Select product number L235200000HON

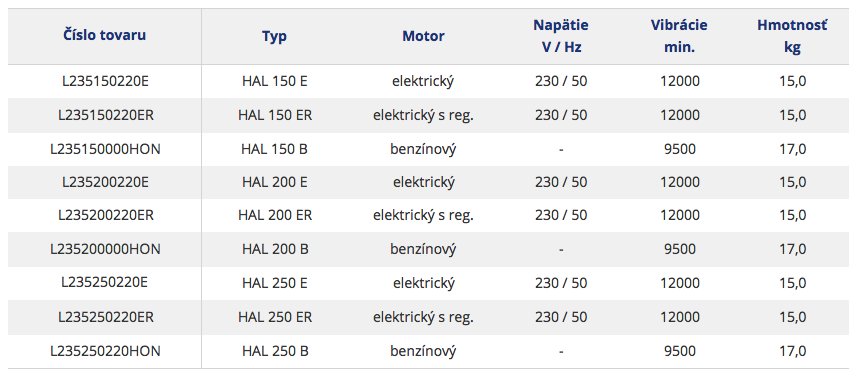click(105, 249)
